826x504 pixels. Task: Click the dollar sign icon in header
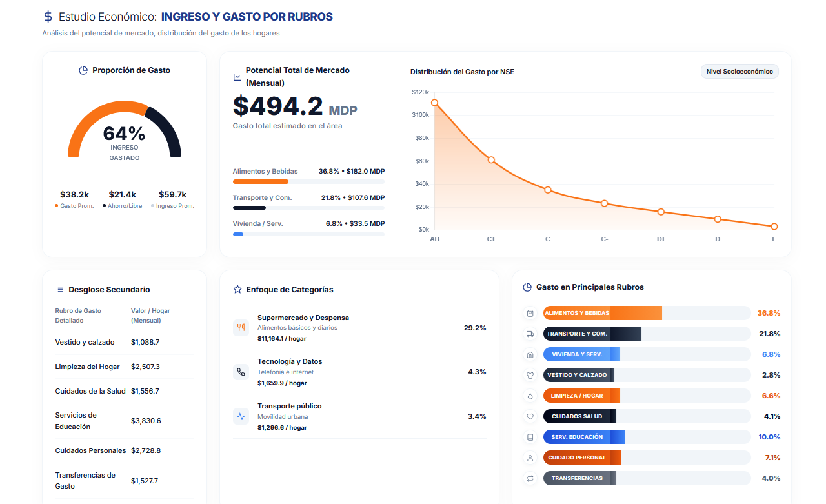[x=48, y=17]
